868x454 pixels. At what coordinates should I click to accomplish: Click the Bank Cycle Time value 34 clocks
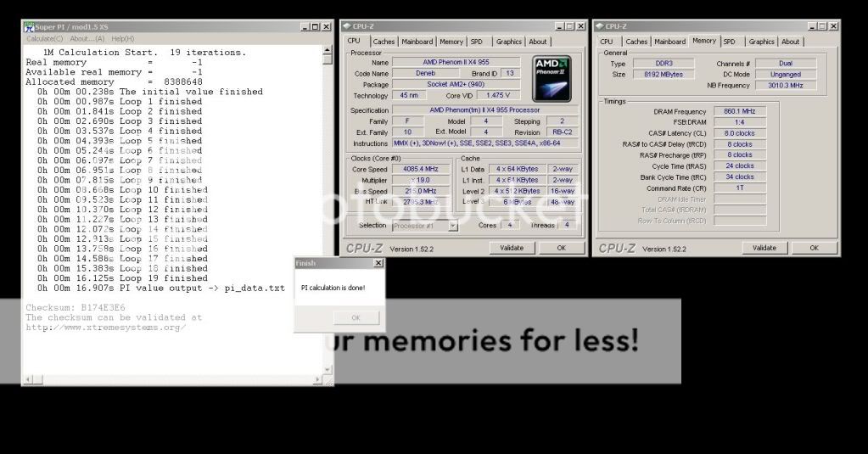coord(740,177)
